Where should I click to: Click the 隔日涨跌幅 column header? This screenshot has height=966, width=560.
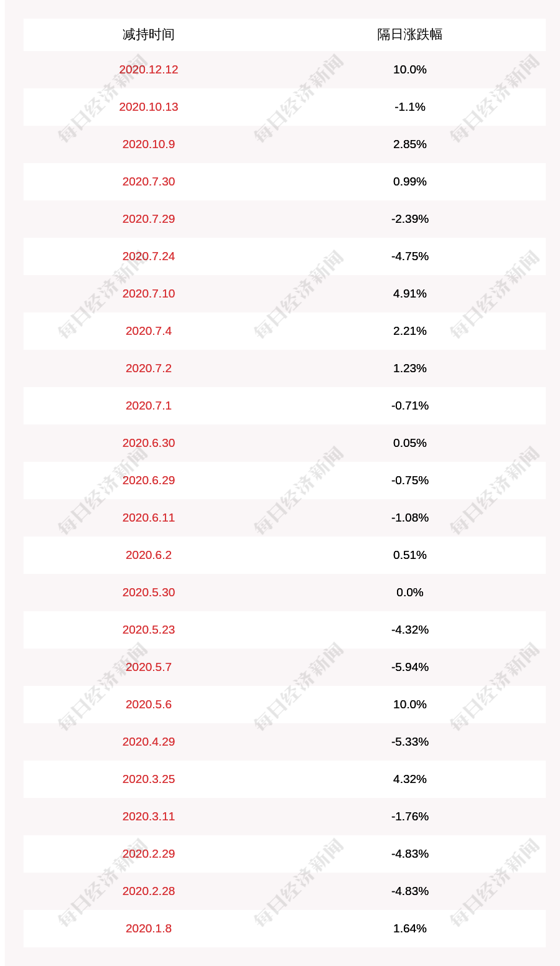[x=409, y=34]
